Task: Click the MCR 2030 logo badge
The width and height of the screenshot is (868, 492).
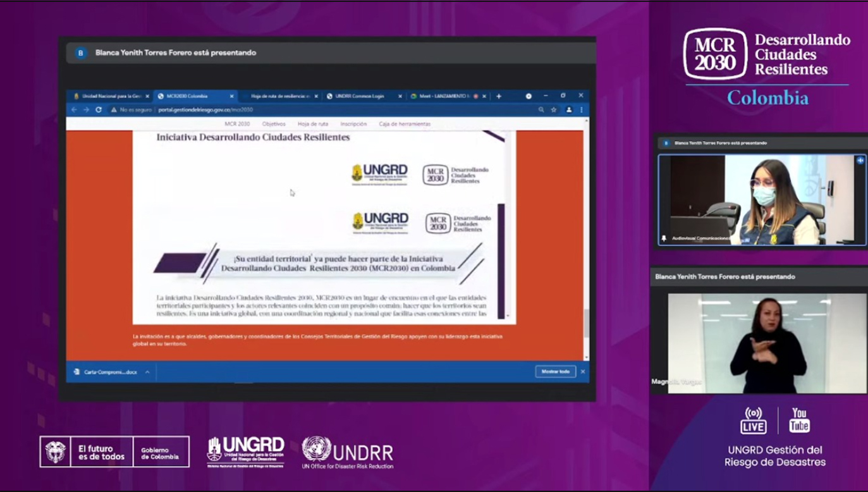Action: click(715, 54)
